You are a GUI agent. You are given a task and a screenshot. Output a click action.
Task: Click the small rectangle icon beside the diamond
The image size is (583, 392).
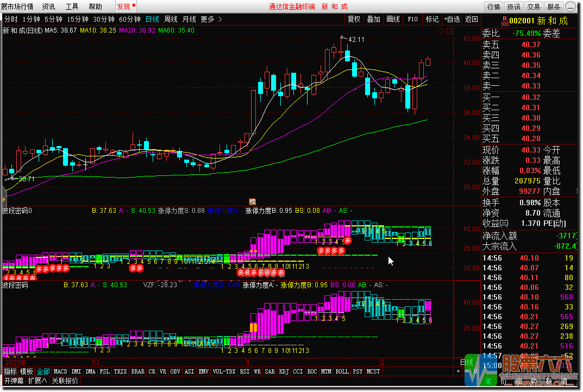tap(449, 30)
